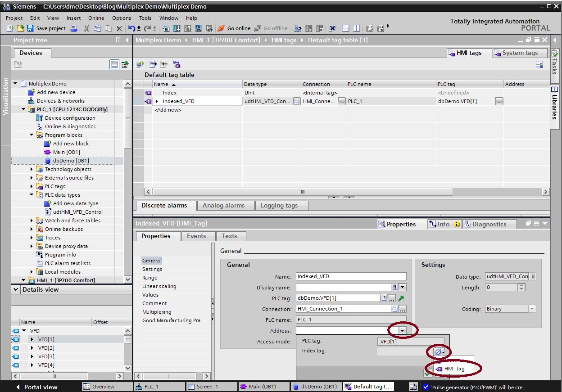Image resolution: width=562 pixels, height=392 pixels.
Task: Select udtHMI_VFD_Control data type
Action: click(x=77, y=212)
